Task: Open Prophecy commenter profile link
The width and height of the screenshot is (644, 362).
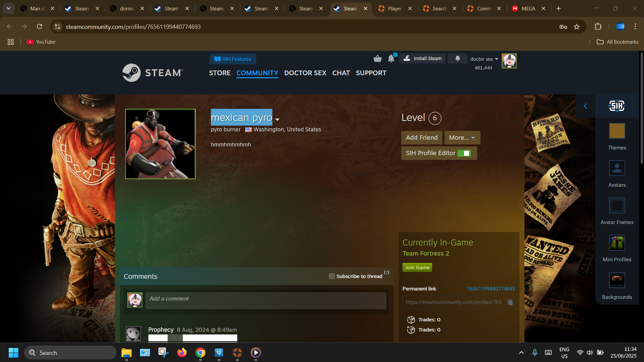Action: (160, 330)
